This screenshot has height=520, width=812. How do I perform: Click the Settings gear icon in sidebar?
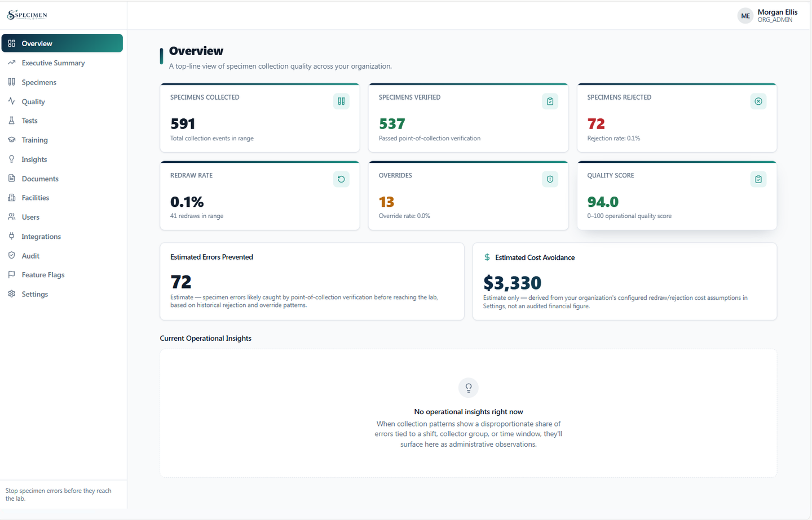[x=11, y=294]
